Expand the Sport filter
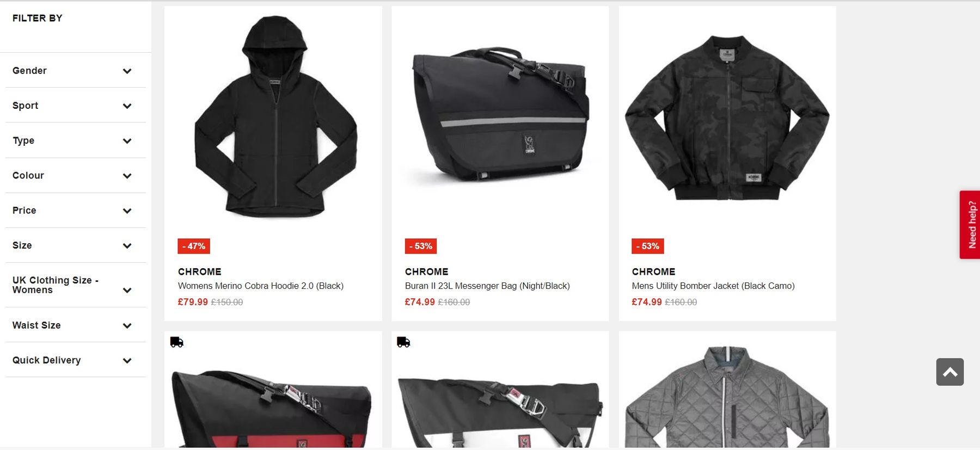This screenshot has height=450, width=980. [x=76, y=106]
